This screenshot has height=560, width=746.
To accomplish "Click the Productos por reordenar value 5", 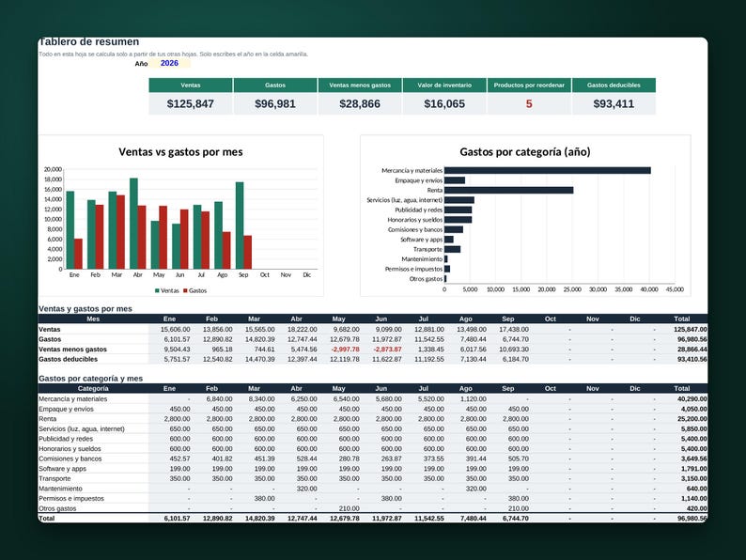I will tap(529, 103).
